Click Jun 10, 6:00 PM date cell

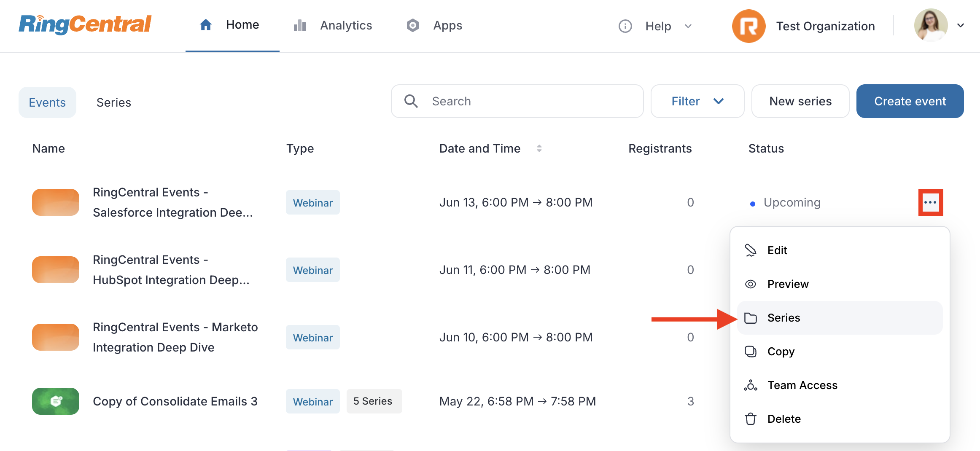point(516,337)
